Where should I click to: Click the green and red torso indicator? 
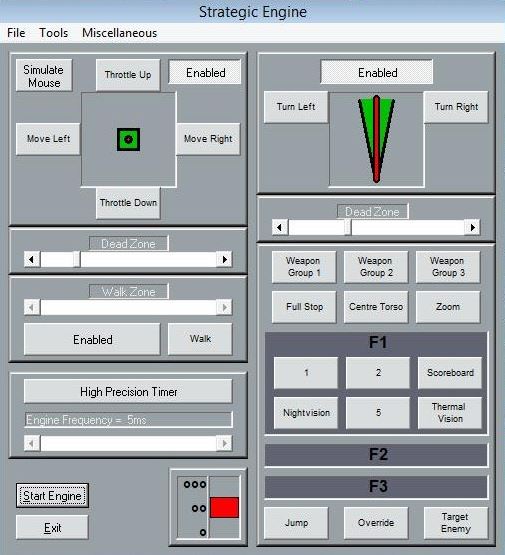(377, 139)
